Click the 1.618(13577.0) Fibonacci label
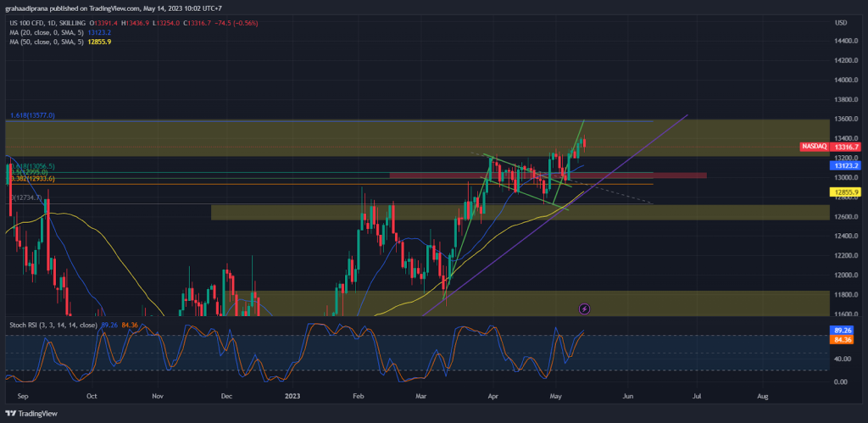 coord(33,115)
